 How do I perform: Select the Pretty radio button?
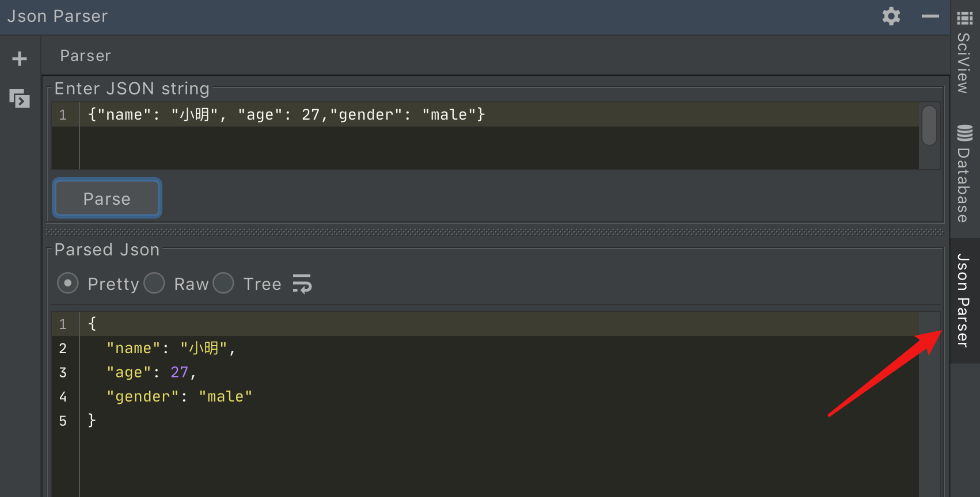pyautogui.click(x=68, y=283)
